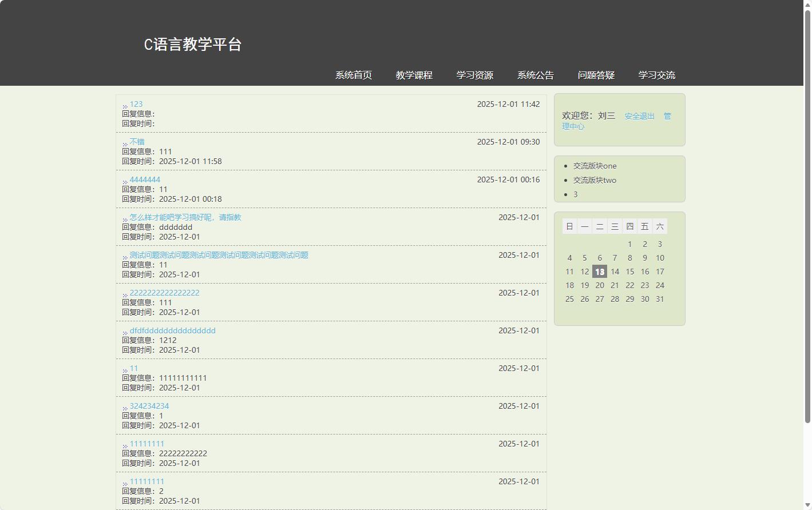Click the scrollbar up arrow icon
This screenshot has width=812, height=510.
[808, 4]
